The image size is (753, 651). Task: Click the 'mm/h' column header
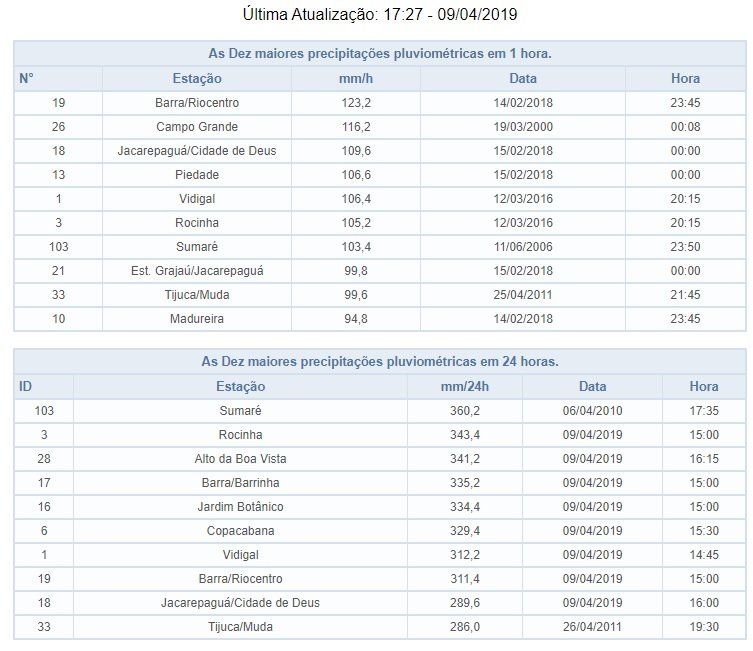pyautogui.click(x=356, y=78)
